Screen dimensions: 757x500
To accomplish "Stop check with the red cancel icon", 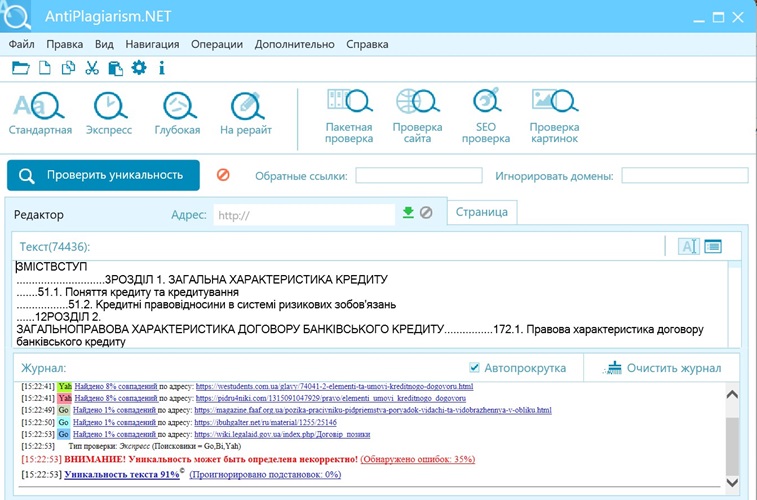I will click(223, 175).
